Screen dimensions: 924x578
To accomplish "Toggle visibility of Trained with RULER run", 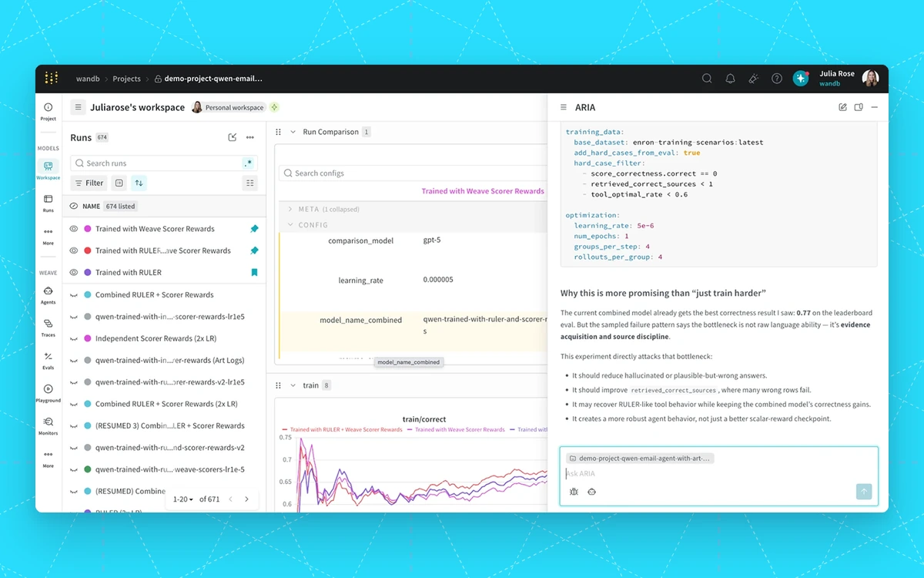I will point(74,272).
